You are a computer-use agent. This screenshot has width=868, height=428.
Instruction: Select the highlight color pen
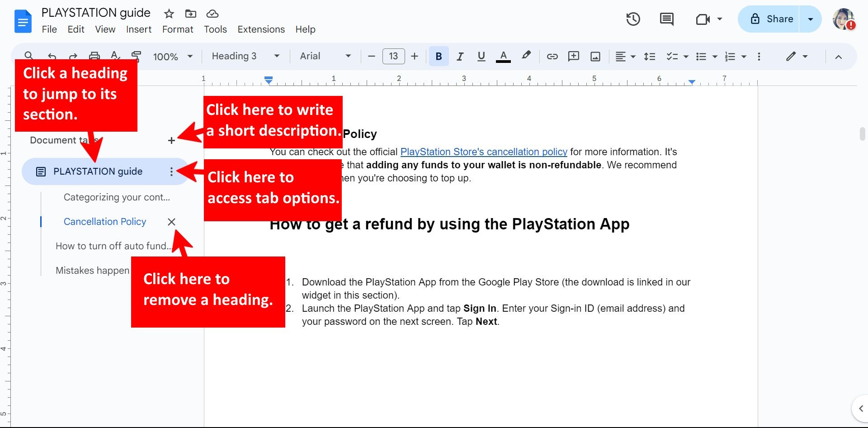(x=526, y=56)
